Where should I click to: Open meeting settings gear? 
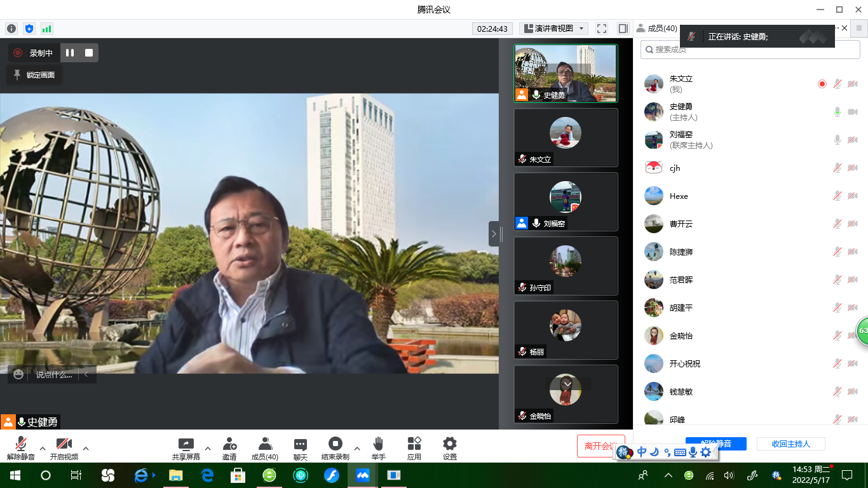(450, 444)
